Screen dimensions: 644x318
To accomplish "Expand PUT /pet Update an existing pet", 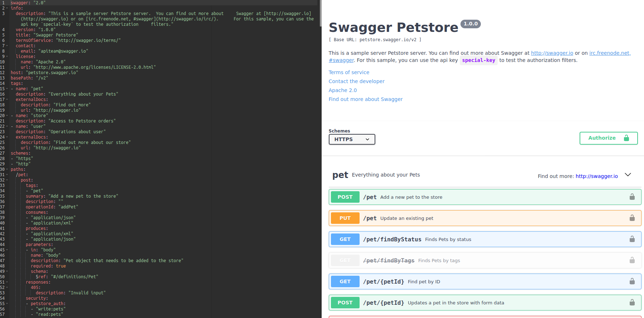I will (485, 218).
